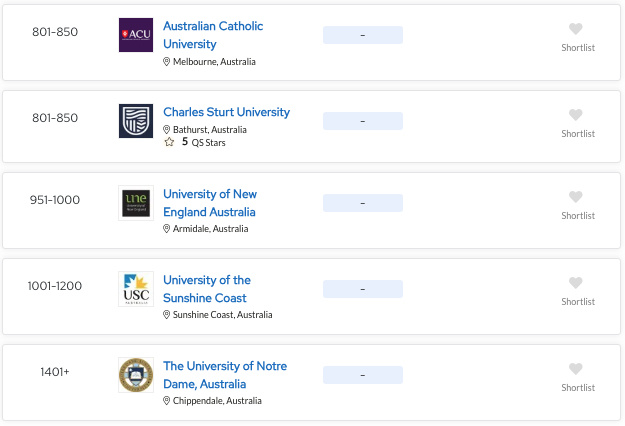Click the University of New England logo
This screenshot has height=426, width=625.
coord(136,203)
